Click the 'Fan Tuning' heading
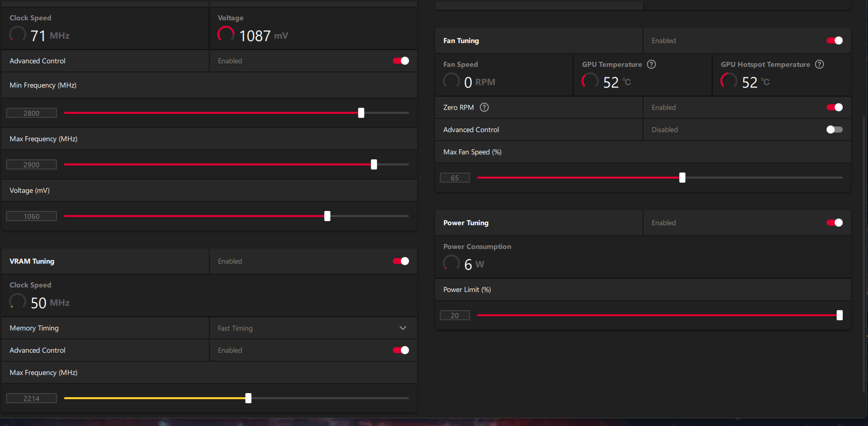 click(x=461, y=40)
